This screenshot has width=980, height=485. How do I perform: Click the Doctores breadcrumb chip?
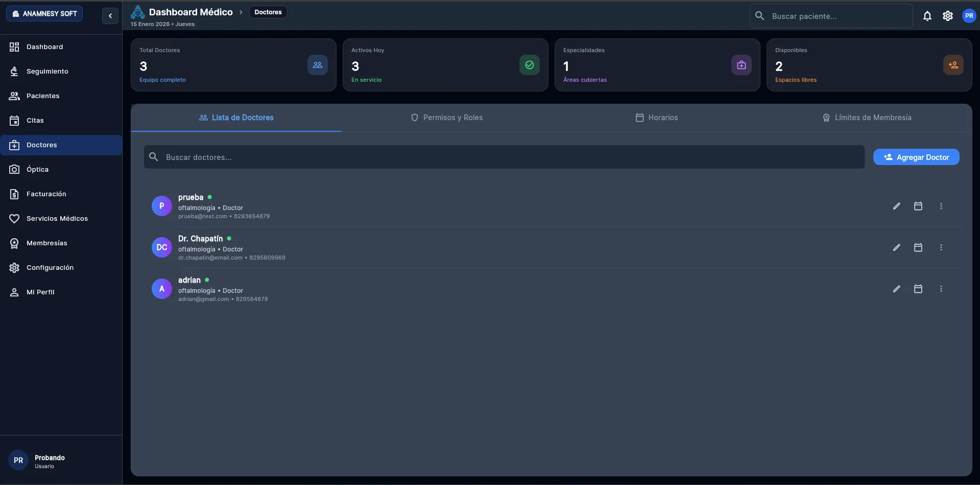[x=268, y=12]
